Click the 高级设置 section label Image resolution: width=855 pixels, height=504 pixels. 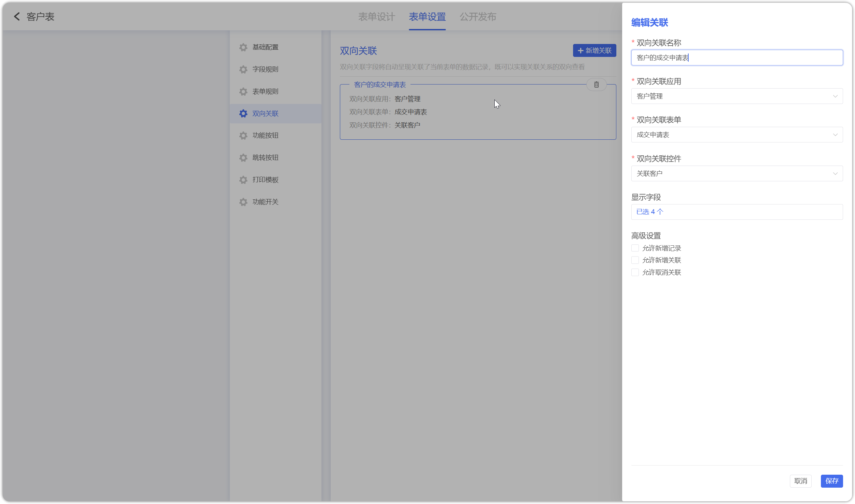(646, 235)
